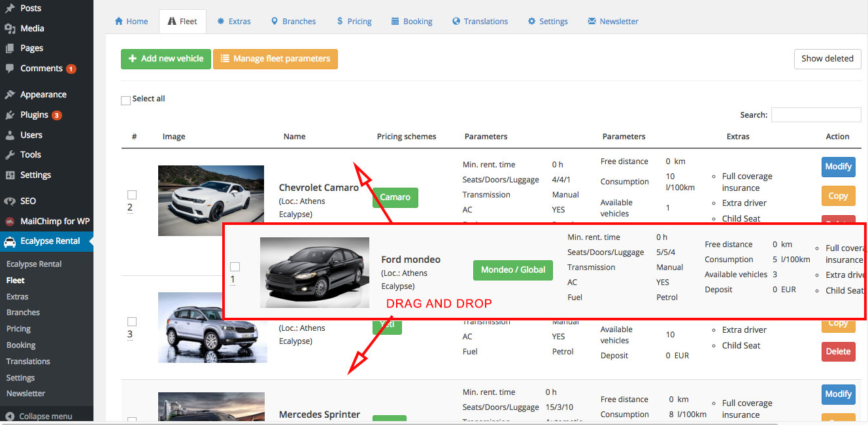Click the Chevrolet Camaro vehicle name
Screen dimensions: 868x425
click(x=319, y=188)
